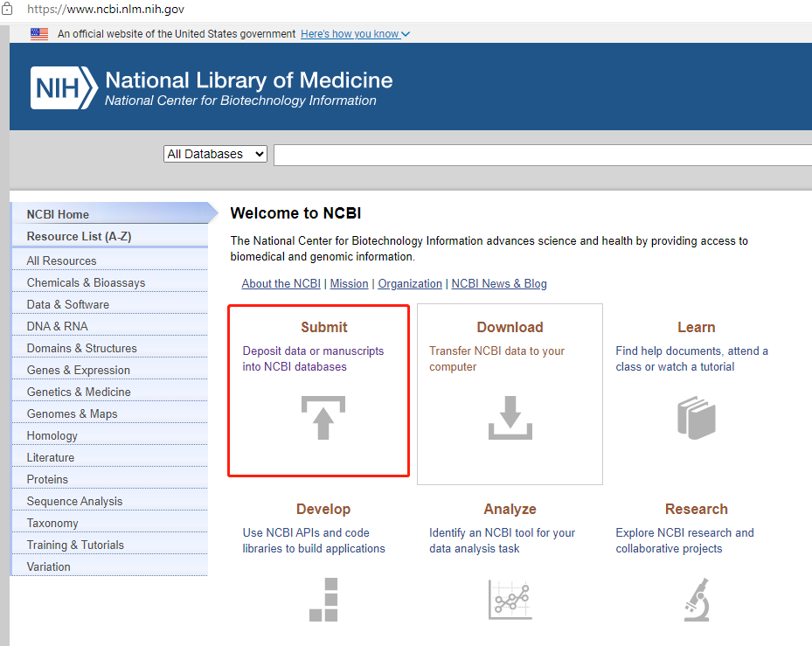This screenshot has height=646, width=812.
Task: Open Proteins category
Action: point(110,479)
